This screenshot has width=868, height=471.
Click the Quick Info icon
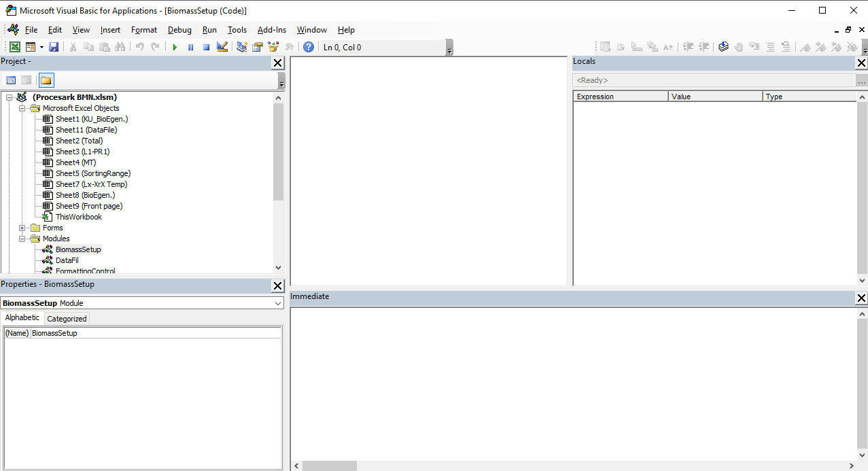pos(637,47)
